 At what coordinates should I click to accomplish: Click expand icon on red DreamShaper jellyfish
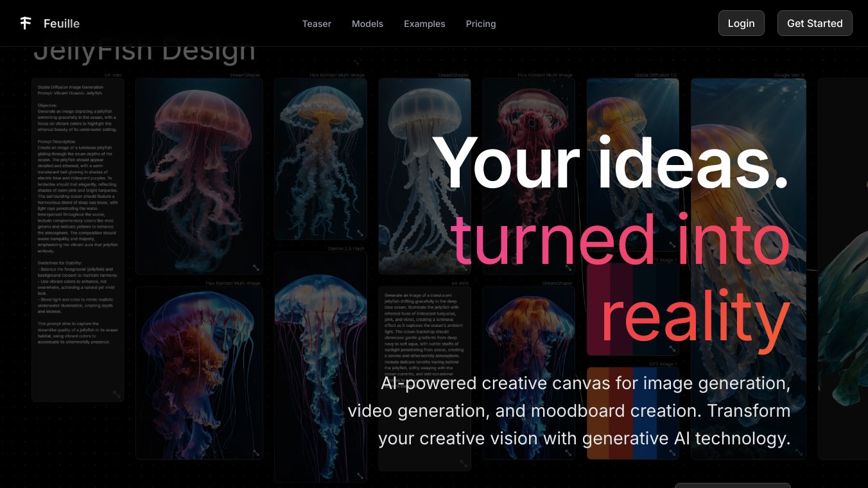256,268
